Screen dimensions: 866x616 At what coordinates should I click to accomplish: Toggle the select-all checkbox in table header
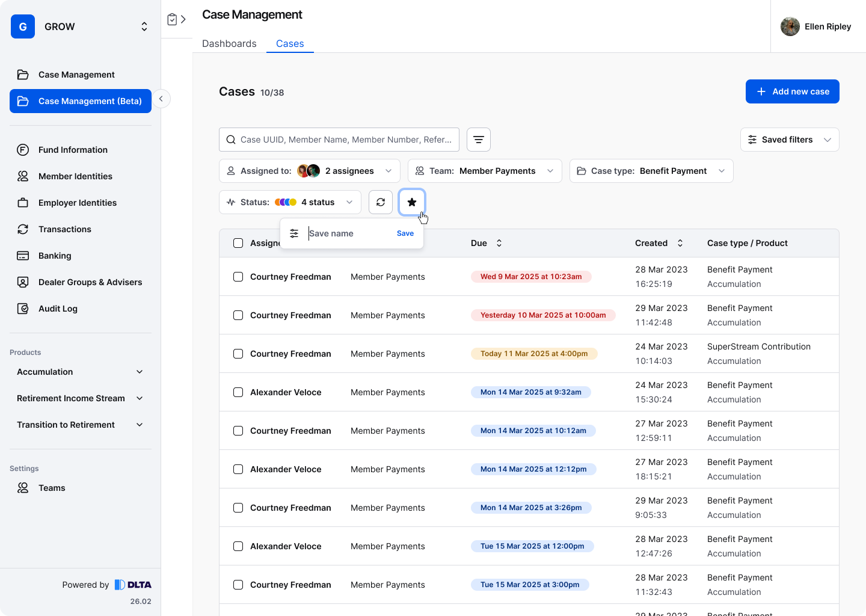pyautogui.click(x=238, y=243)
